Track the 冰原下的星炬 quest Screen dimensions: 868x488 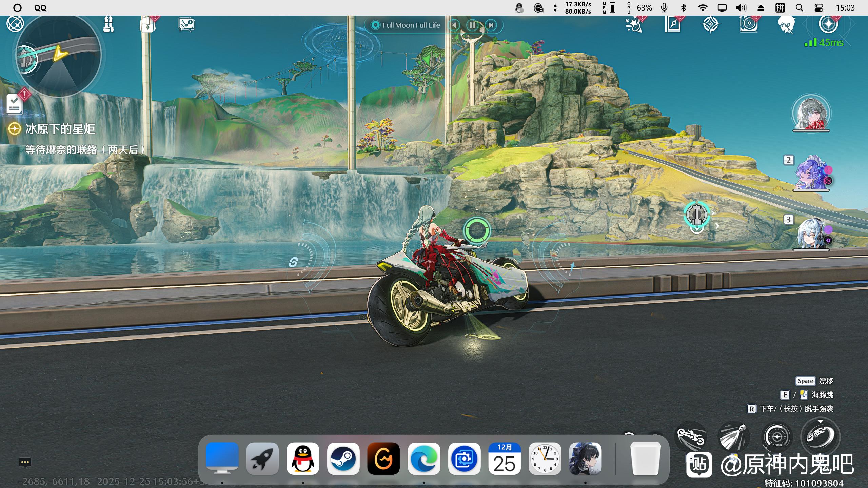[x=60, y=129]
